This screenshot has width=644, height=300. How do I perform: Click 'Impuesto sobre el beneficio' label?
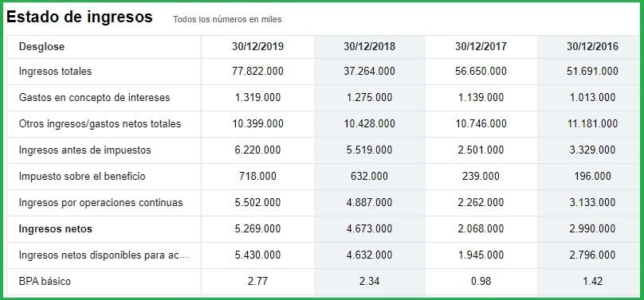82,176
